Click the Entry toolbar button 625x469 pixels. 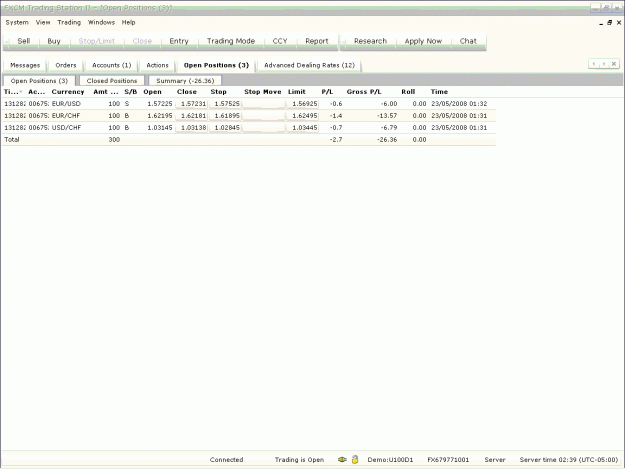179,41
